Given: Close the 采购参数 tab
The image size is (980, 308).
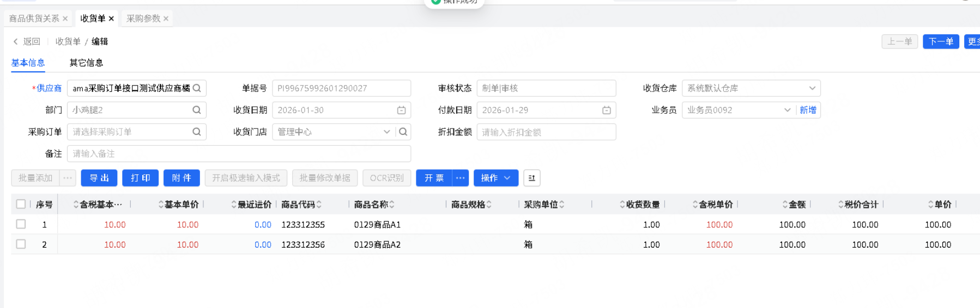Looking at the screenshot, I should [166, 19].
